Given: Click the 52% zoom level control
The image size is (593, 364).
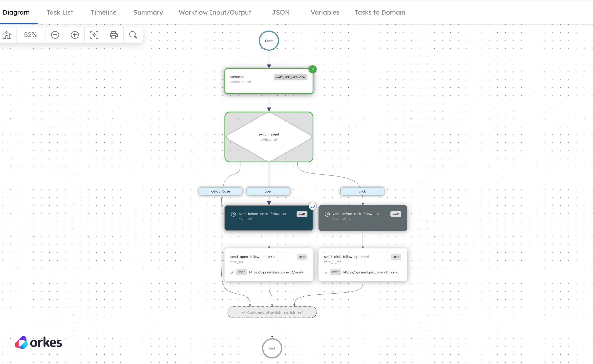Looking at the screenshot, I should [x=30, y=35].
